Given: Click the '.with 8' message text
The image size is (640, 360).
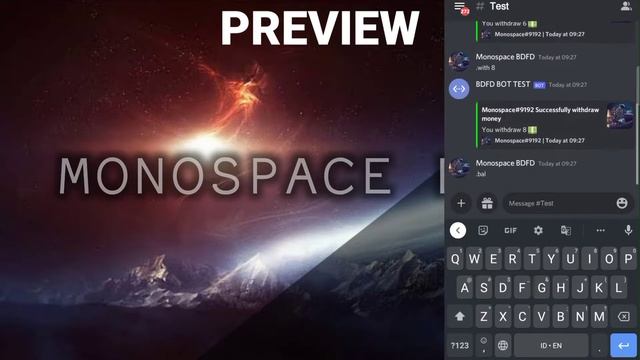Looking at the screenshot, I should tap(485, 68).
